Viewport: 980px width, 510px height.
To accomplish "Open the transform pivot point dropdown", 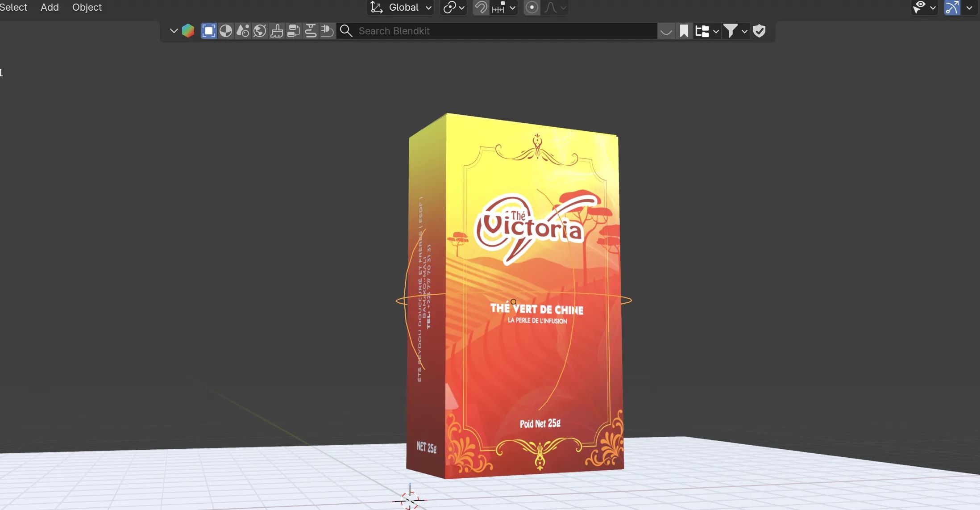I will point(453,7).
